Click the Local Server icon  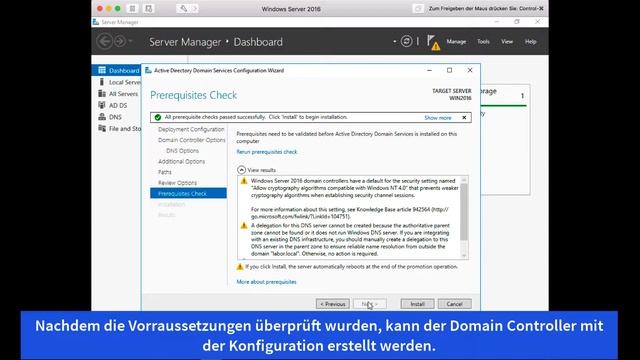[x=102, y=82]
